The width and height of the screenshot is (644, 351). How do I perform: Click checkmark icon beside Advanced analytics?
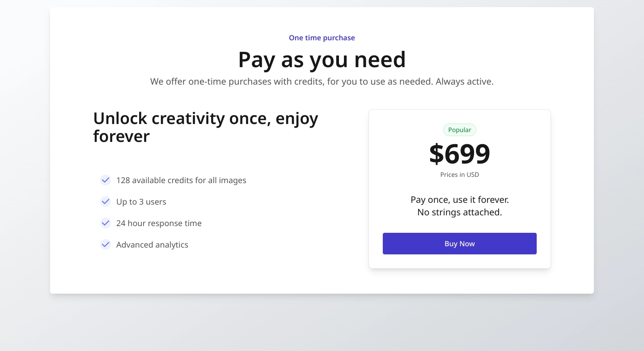[x=106, y=244]
